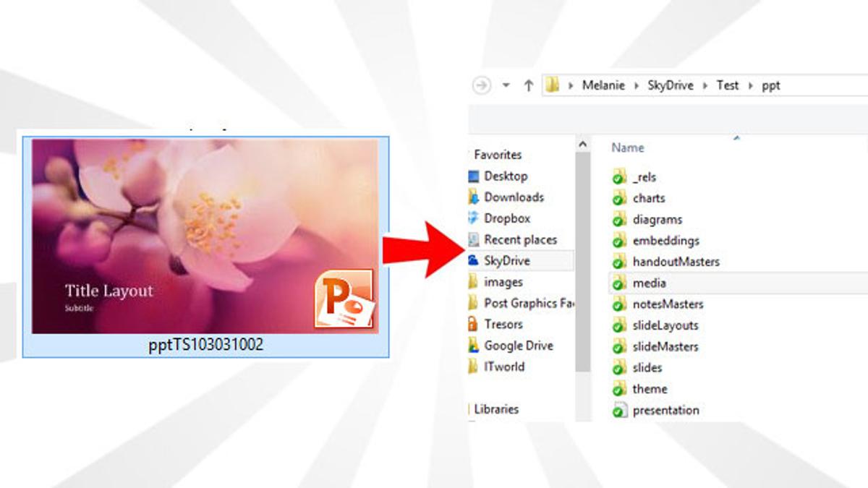Click Downloads icon in Favorites
The image size is (868, 488).
(x=474, y=197)
